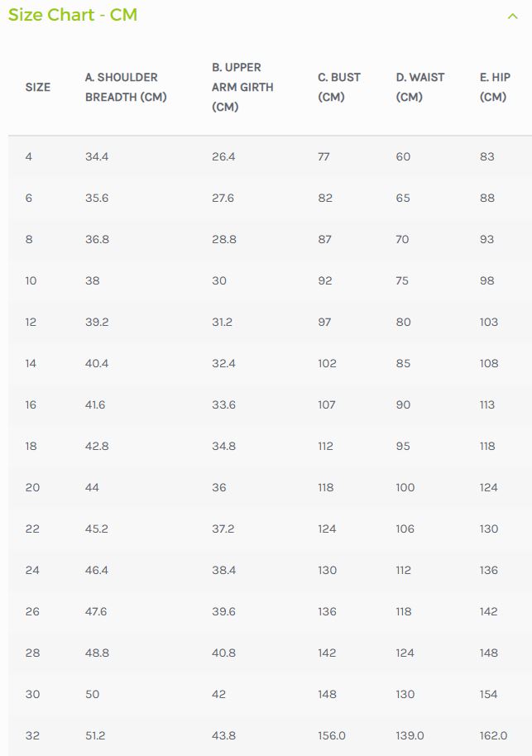Image resolution: width=532 pixels, height=756 pixels.
Task: Select the size 10 row label
Action: [x=31, y=280]
